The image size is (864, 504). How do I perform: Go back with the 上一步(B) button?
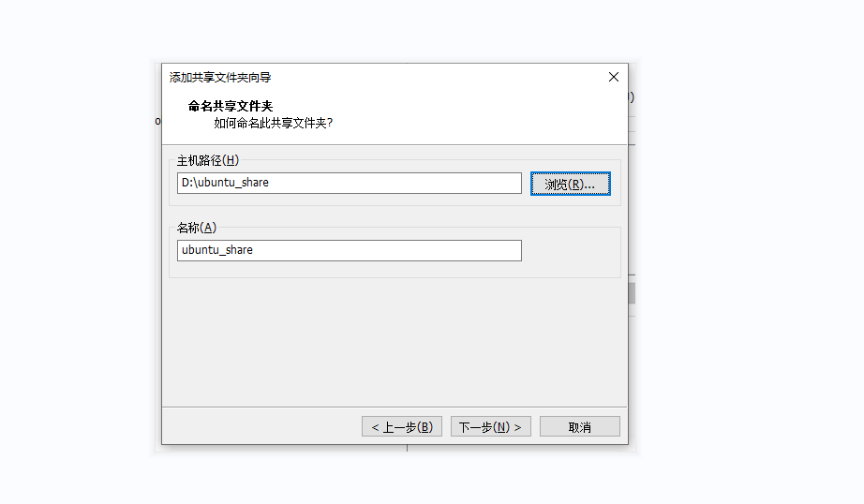tap(402, 427)
